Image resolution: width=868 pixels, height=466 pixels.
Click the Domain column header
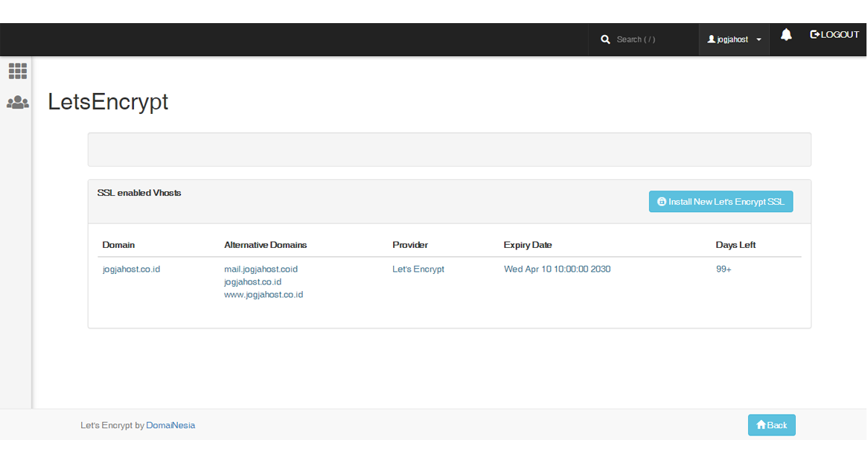118,245
